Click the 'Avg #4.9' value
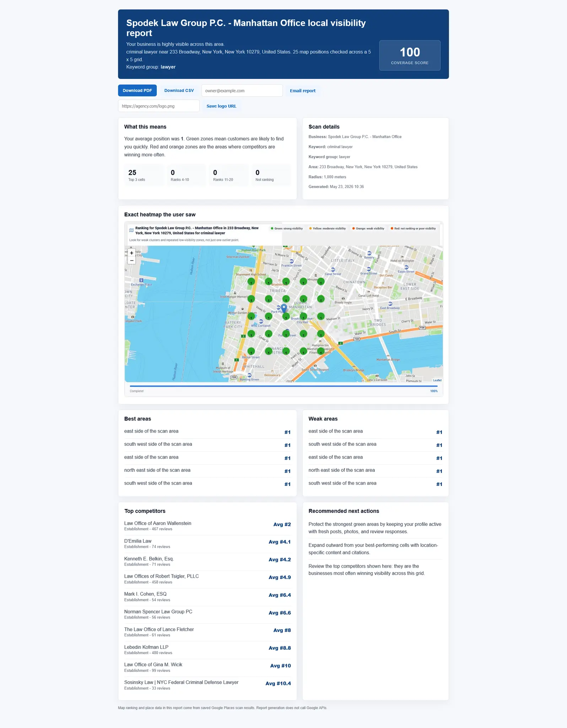 pyautogui.click(x=280, y=577)
